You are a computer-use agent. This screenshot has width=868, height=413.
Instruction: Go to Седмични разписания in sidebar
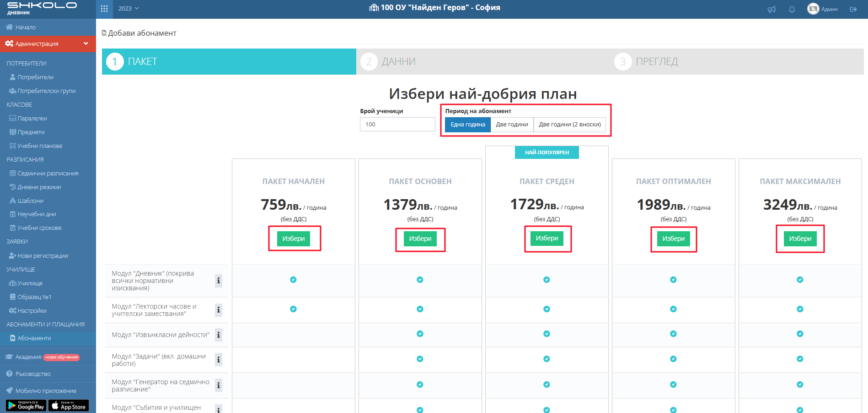pos(48,174)
